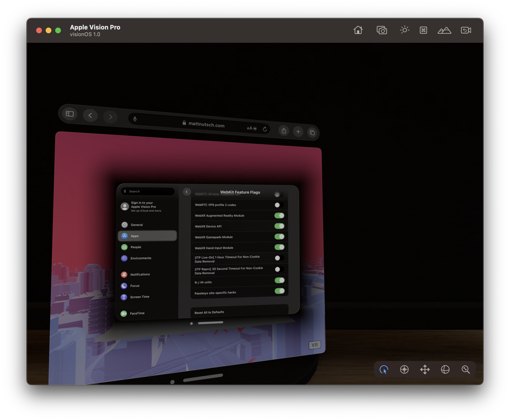Go forward in the Safari toolbar
The width and height of the screenshot is (510, 420).
(x=110, y=117)
